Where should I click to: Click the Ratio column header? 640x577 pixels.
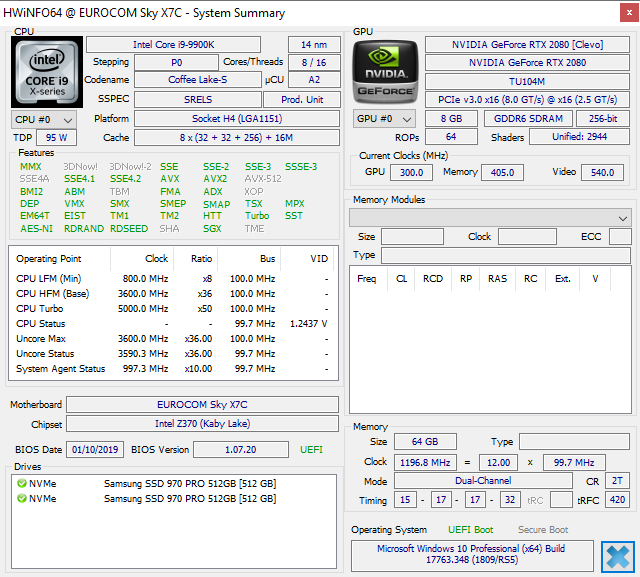pyautogui.click(x=196, y=259)
